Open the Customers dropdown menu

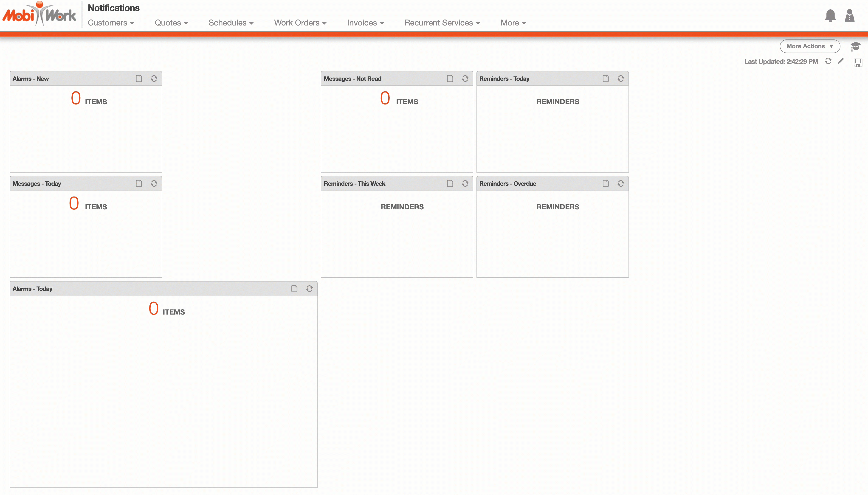[111, 23]
